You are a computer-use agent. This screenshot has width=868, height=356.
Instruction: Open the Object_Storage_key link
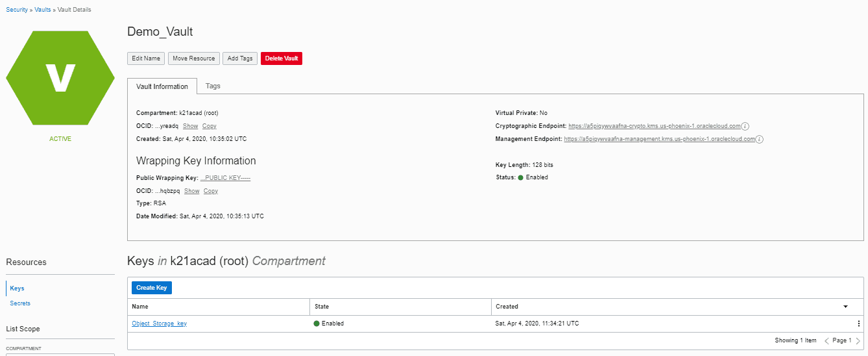tap(159, 324)
